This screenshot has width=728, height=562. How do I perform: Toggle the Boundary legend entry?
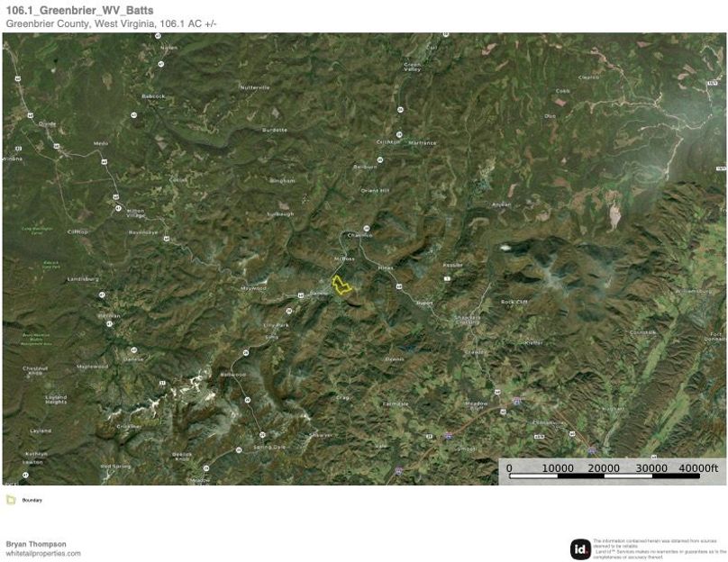pyautogui.click(x=31, y=501)
